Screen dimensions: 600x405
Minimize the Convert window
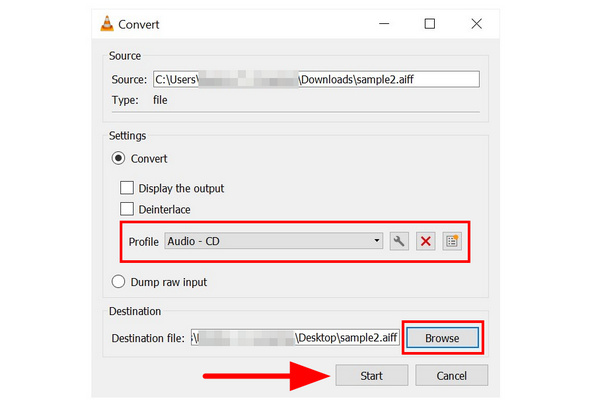pos(384,24)
